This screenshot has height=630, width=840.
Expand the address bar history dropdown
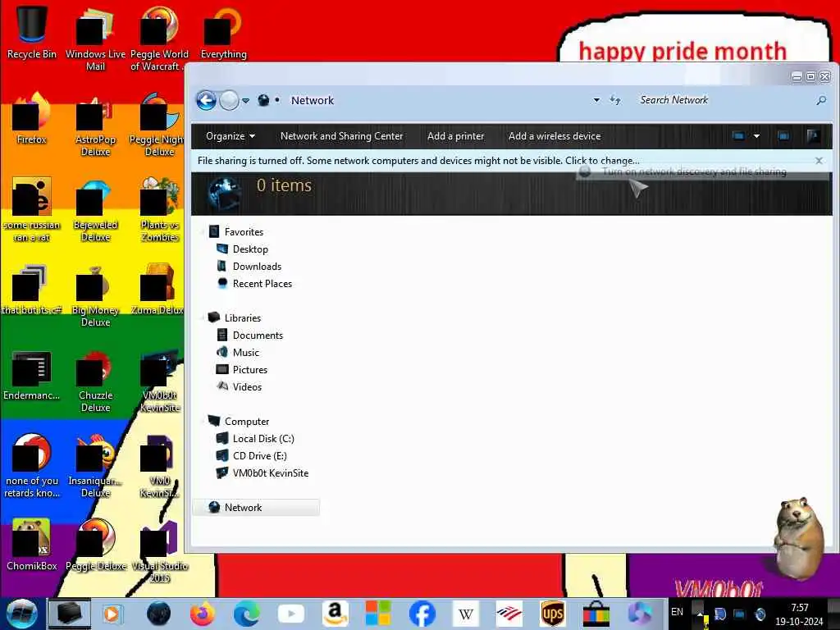pyautogui.click(x=596, y=100)
